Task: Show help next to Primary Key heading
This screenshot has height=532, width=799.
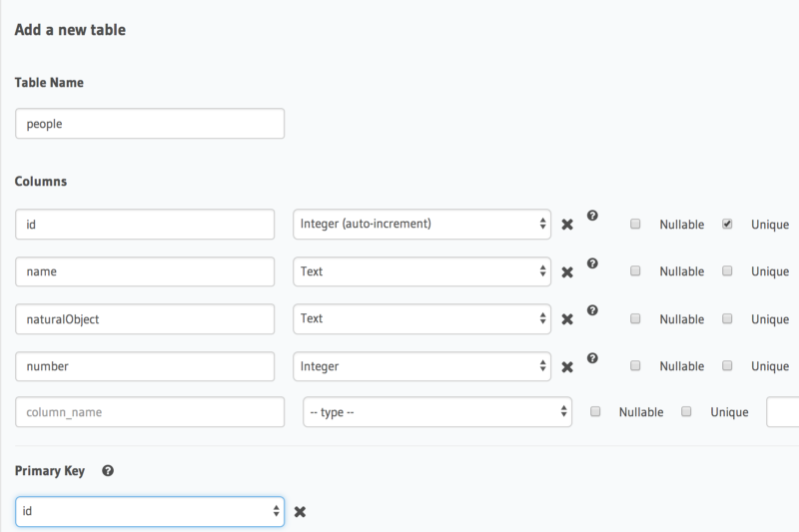Action: (108, 471)
